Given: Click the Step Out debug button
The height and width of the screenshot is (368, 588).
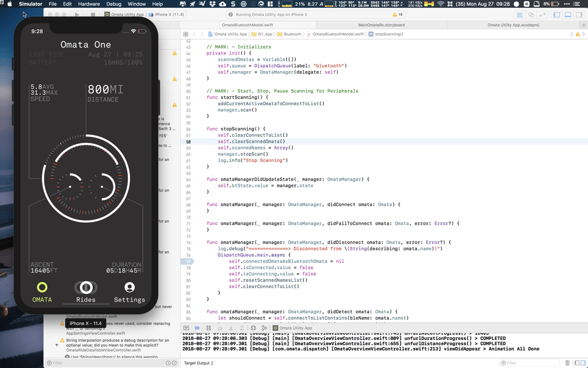Looking at the screenshot, I should point(242,328).
